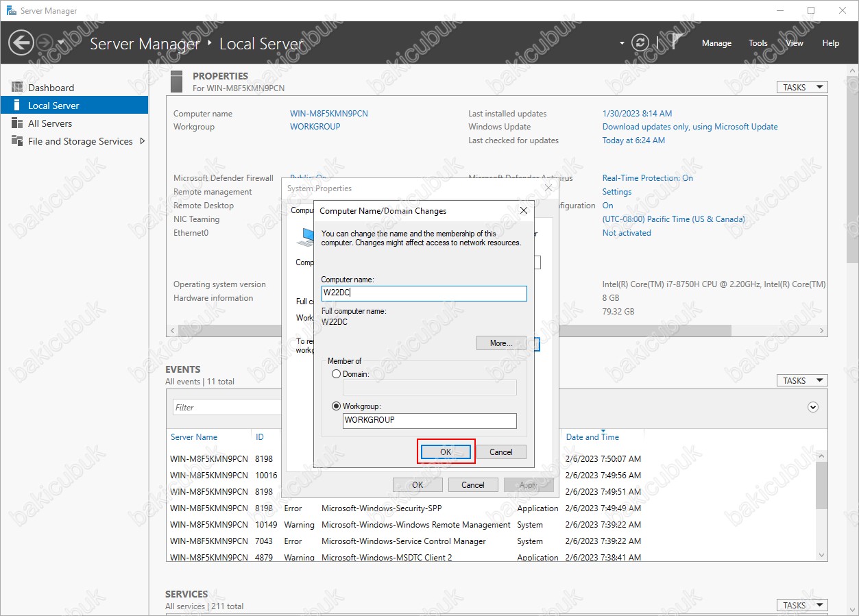Open the View menu
This screenshot has width=859, height=616.
[795, 43]
